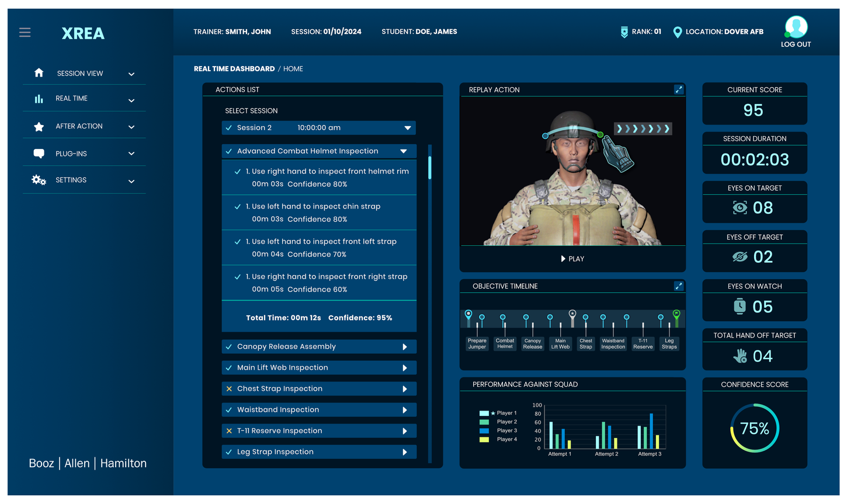Click the HOME breadcrumb link
Screen dimensions: 847x504
(293, 69)
